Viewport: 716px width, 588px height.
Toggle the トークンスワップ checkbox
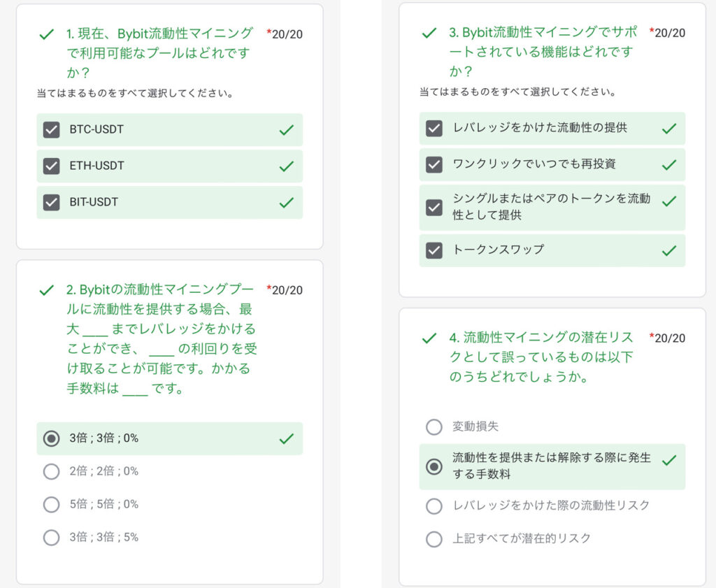pos(434,250)
